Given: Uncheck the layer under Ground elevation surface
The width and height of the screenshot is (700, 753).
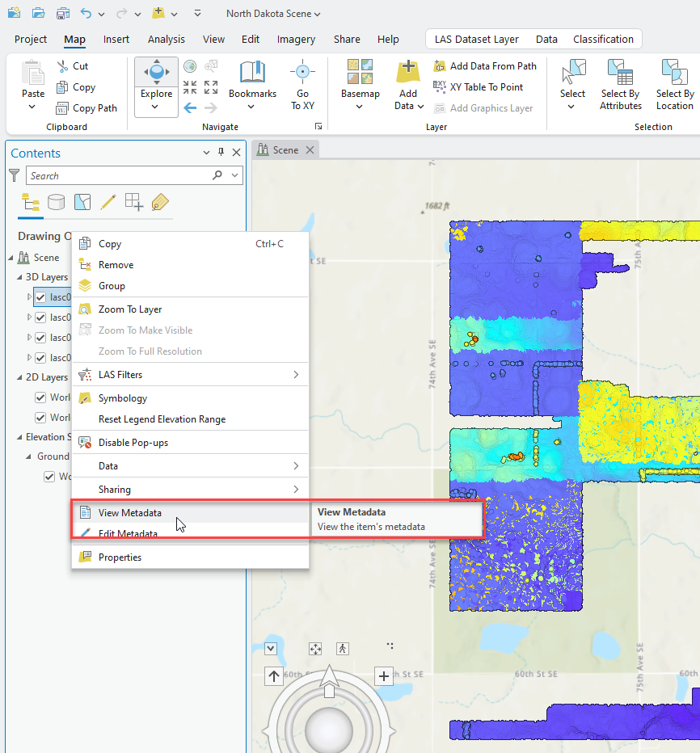Looking at the screenshot, I should point(49,476).
